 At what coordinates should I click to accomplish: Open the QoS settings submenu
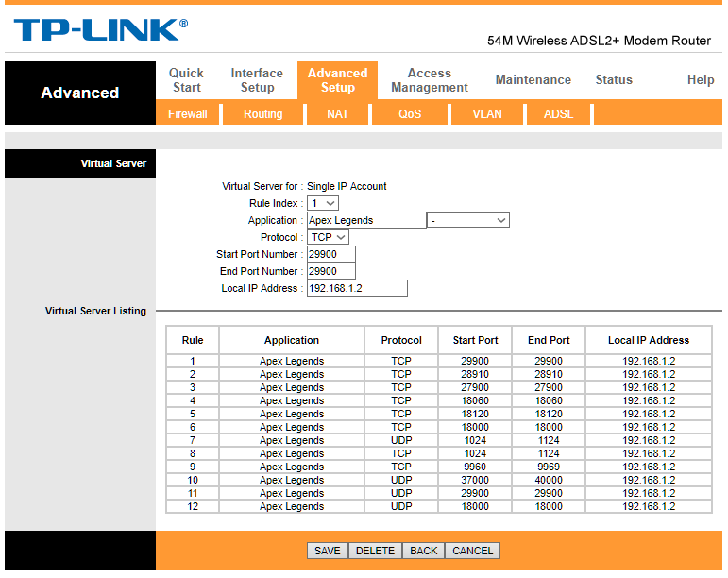coord(410,114)
